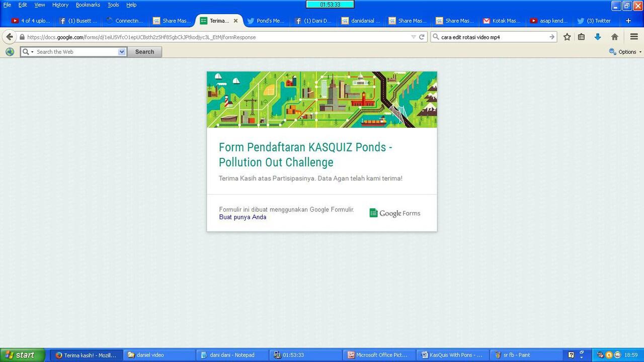The height and width of the screenshot is (362, 644).
Task: Open the Bookmarks menu
Action: (x=88, y=5)
